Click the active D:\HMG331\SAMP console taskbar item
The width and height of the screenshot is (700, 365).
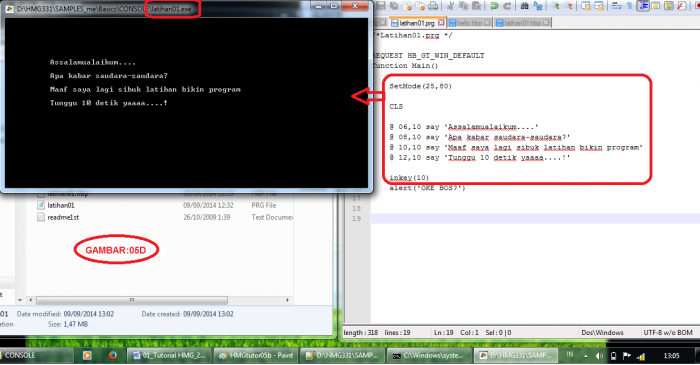click(515, 355)
